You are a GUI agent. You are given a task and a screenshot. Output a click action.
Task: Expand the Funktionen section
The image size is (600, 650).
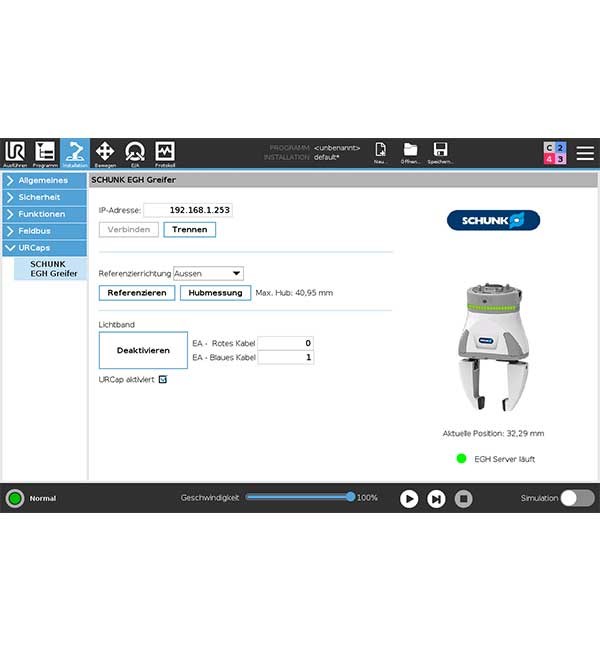tap(45, 214)
